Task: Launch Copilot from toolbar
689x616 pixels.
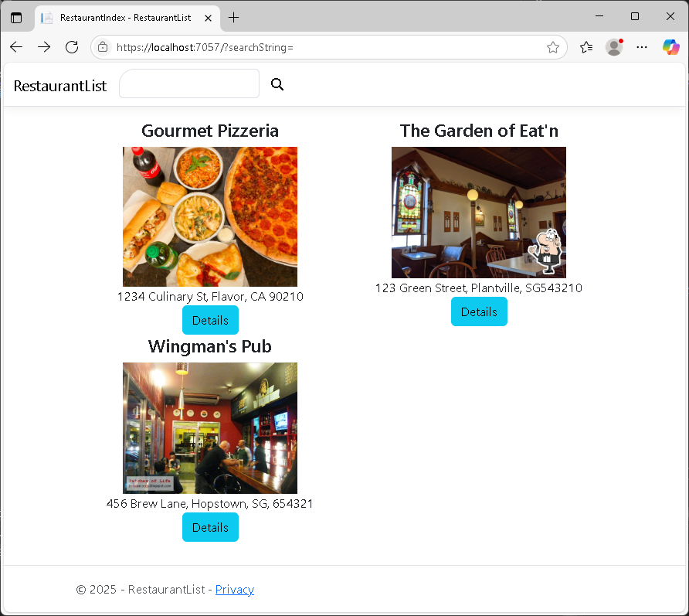Action: (x=670, y=47)
